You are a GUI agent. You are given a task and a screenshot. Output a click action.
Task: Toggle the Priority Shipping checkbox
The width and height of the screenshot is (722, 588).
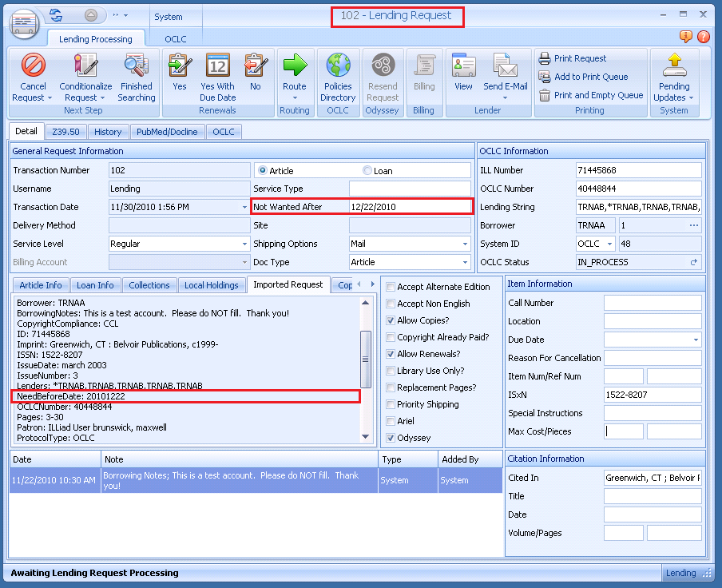(391, 404)
